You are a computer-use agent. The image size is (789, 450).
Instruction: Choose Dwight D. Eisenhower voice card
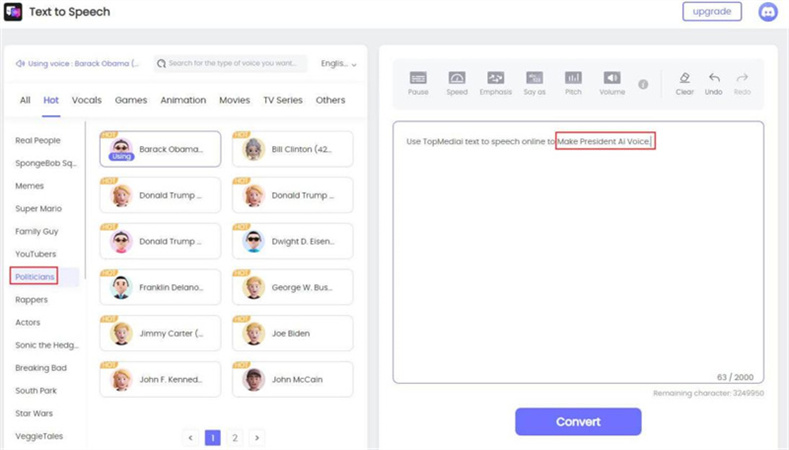coord(292,241)
